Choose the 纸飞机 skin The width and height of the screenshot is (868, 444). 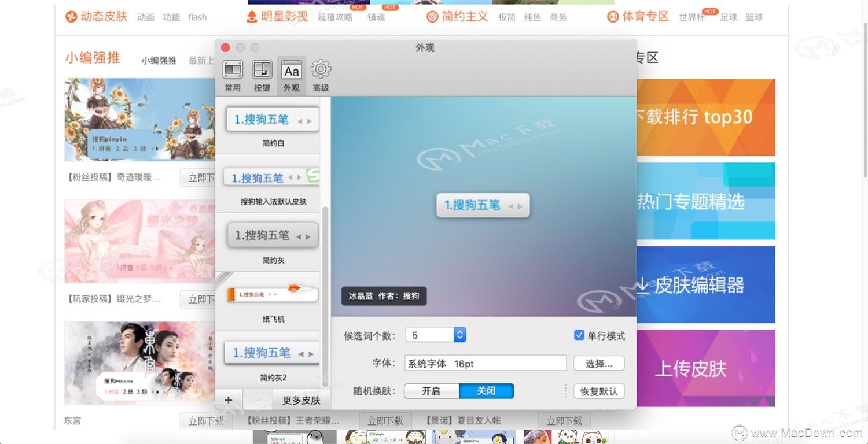[x=273, y=301]
